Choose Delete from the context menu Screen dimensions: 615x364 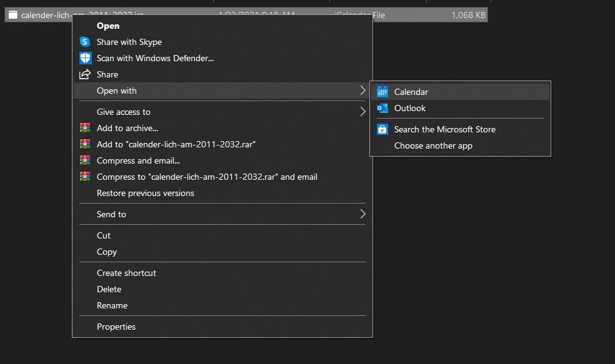click(222, 289)
